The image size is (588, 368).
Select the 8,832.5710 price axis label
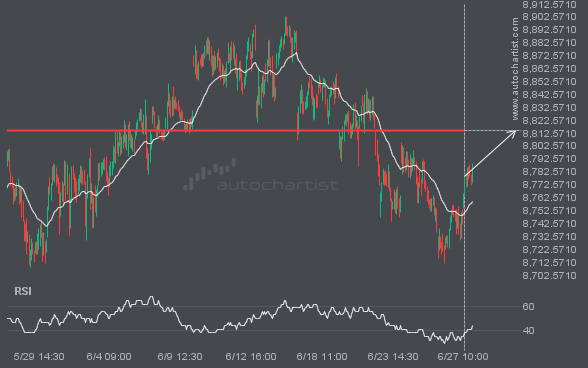click(x=549, y=108)
